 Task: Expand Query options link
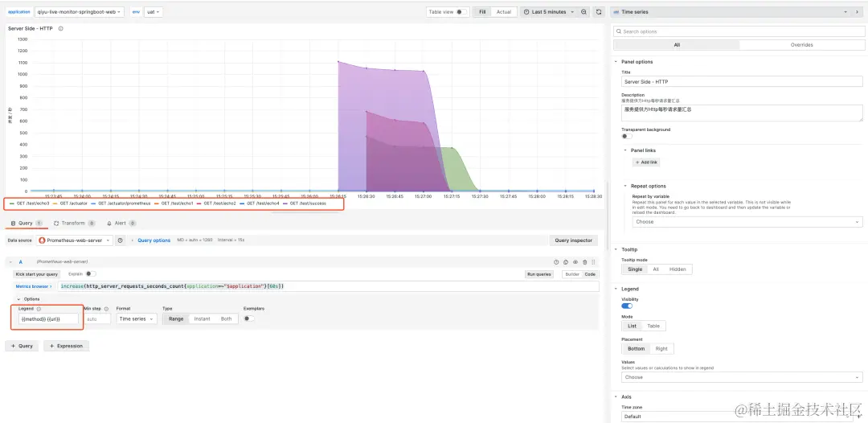pos(154,240)
